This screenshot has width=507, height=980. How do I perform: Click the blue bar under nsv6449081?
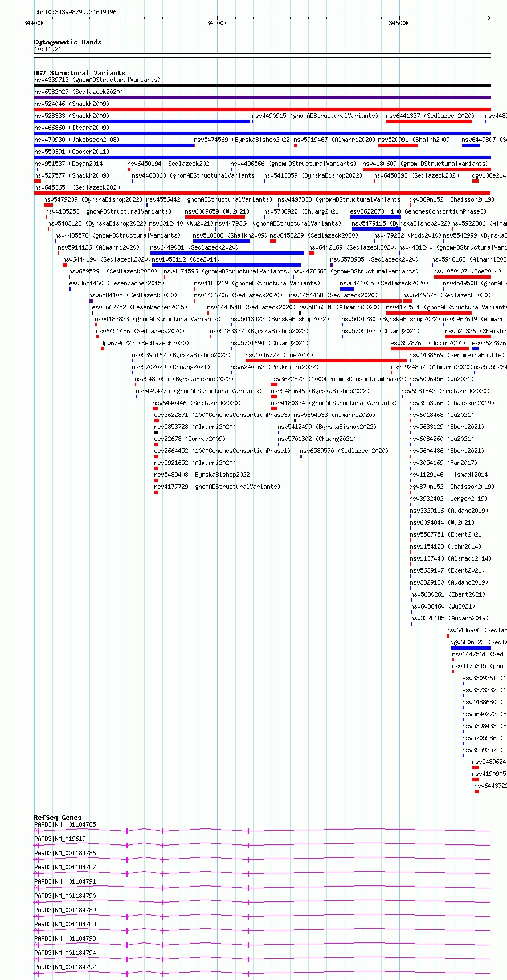coord(227,253)
